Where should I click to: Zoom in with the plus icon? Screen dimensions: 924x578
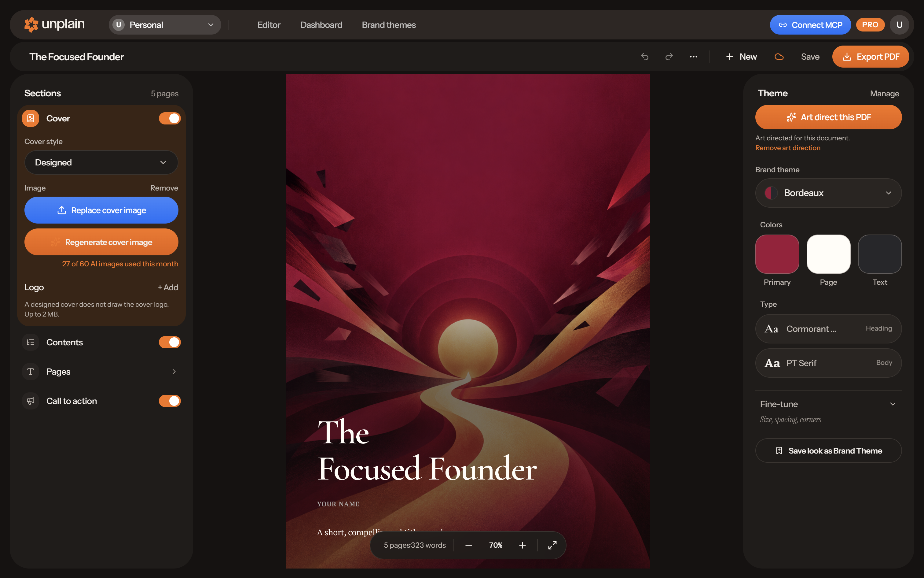tap(522, 545)
